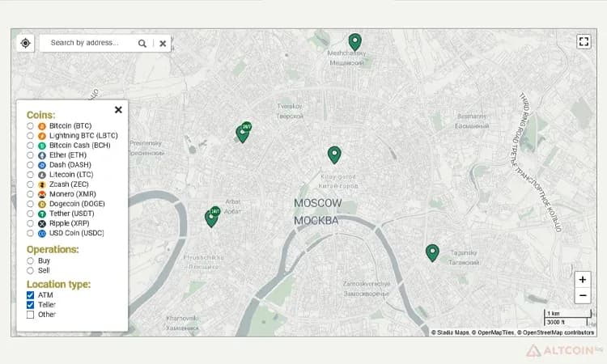Open the OpenStreetMap contributors link

coord(555,332)
